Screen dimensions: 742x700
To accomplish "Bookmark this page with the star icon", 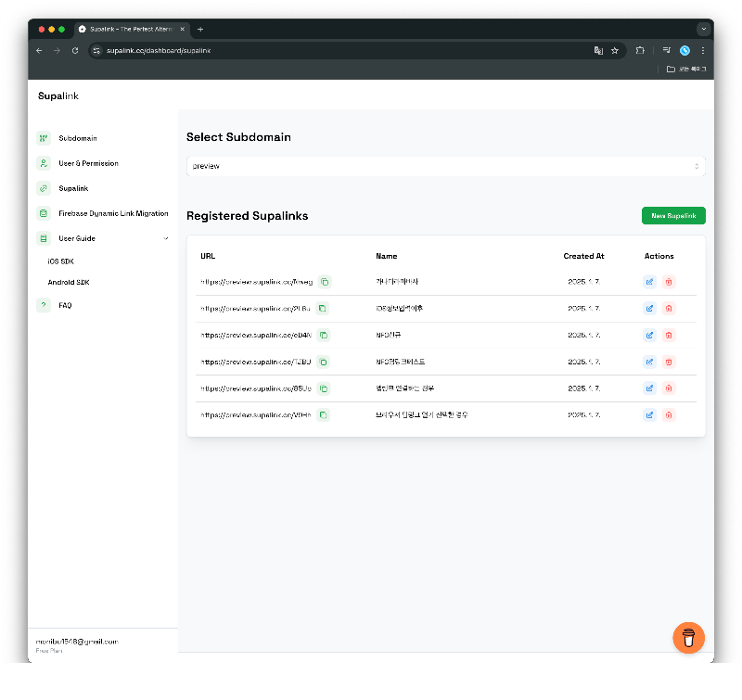I will (x=615, y=51).
